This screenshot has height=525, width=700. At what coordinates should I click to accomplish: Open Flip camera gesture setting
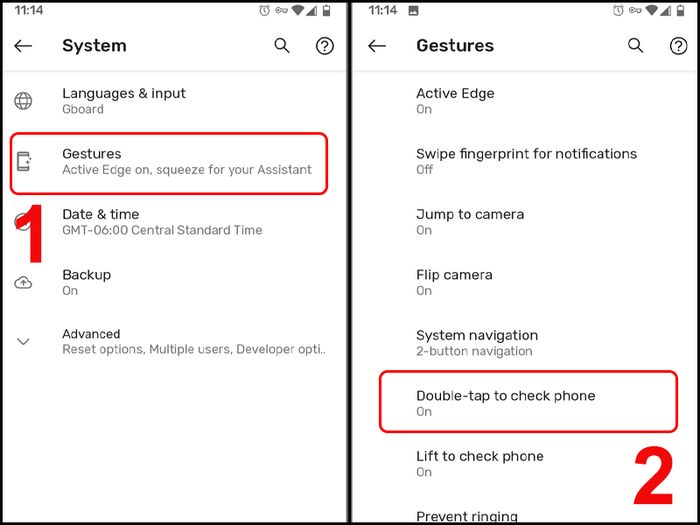tap(525, 282)
